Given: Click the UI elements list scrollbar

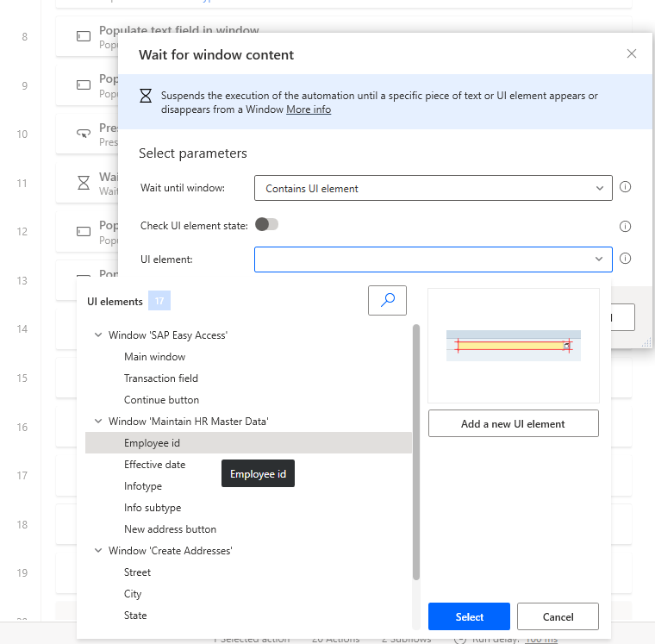Looking at the screenshot, I should click(416, 452).
